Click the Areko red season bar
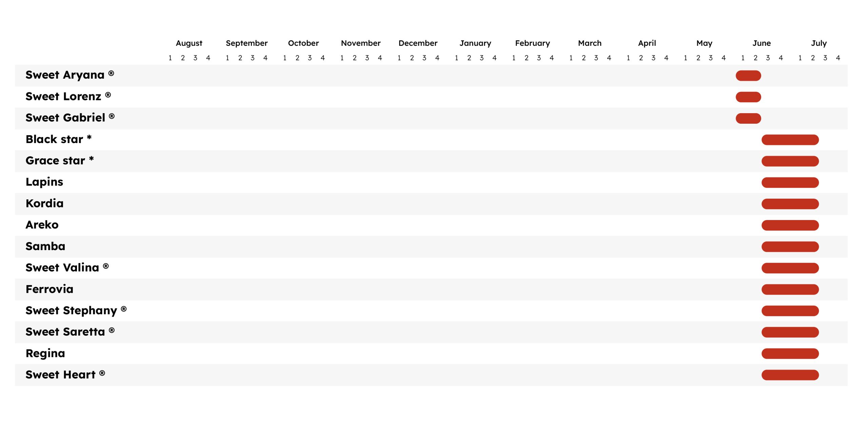The image size is (868, 424). pos(790,225)
